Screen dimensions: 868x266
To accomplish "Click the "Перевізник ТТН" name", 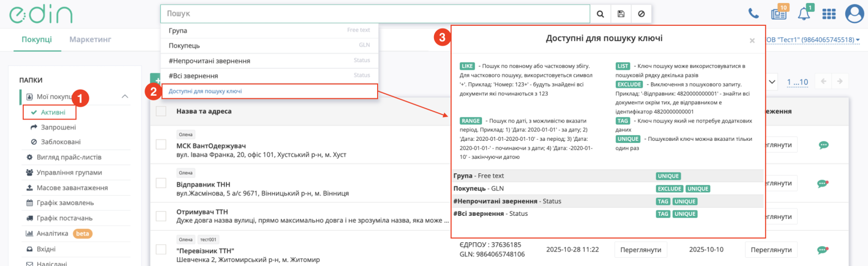I will tap(205, 251).
